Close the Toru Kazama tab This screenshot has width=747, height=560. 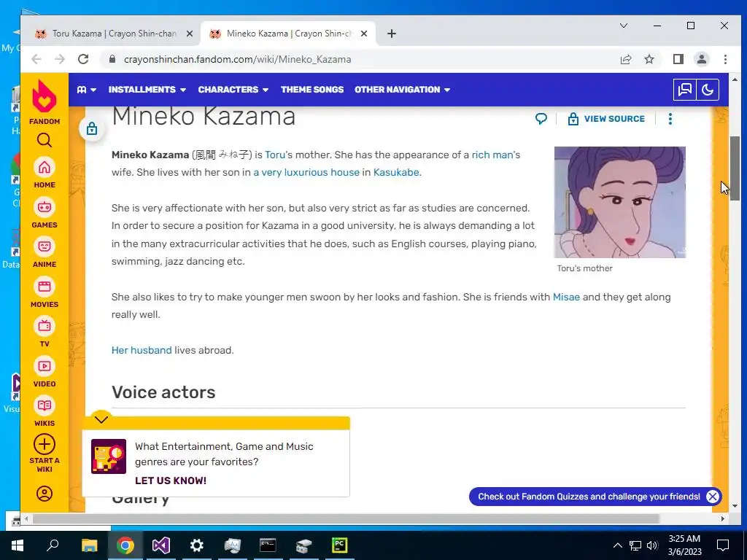(189, 34)
